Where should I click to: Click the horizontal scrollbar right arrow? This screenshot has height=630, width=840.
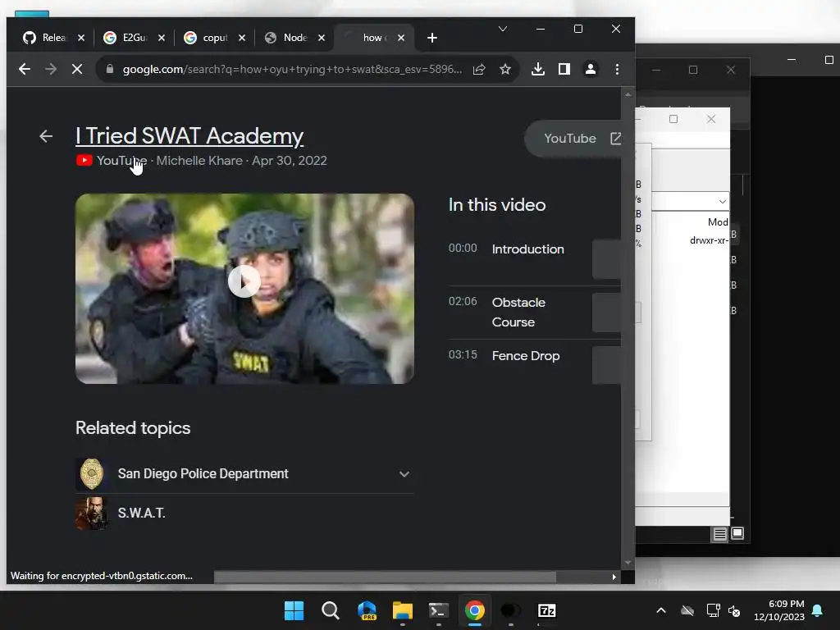614,577
